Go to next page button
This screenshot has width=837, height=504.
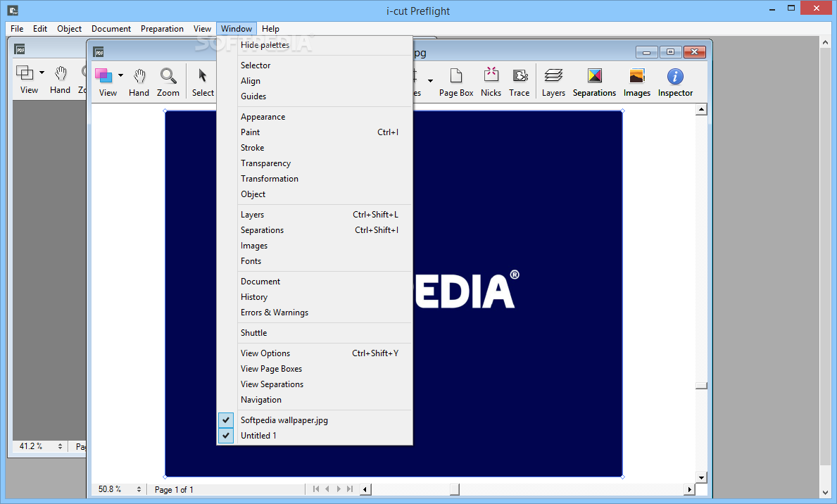pos(339,489)
